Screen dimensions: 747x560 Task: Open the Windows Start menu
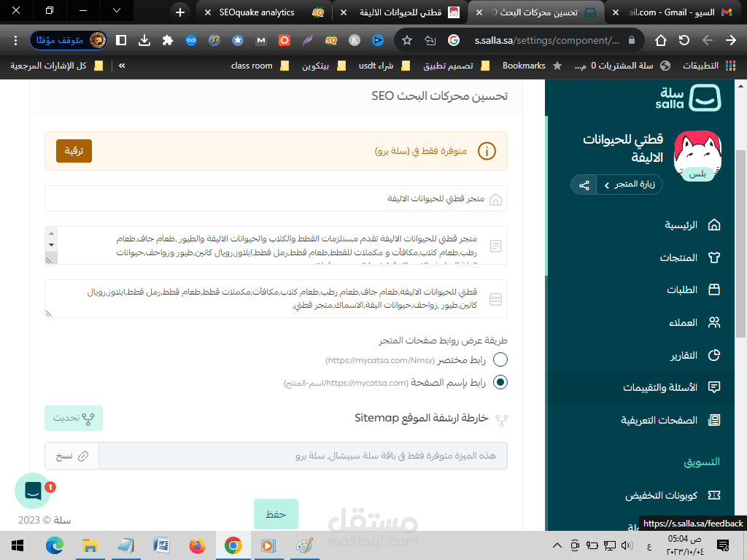click(18, 545)
